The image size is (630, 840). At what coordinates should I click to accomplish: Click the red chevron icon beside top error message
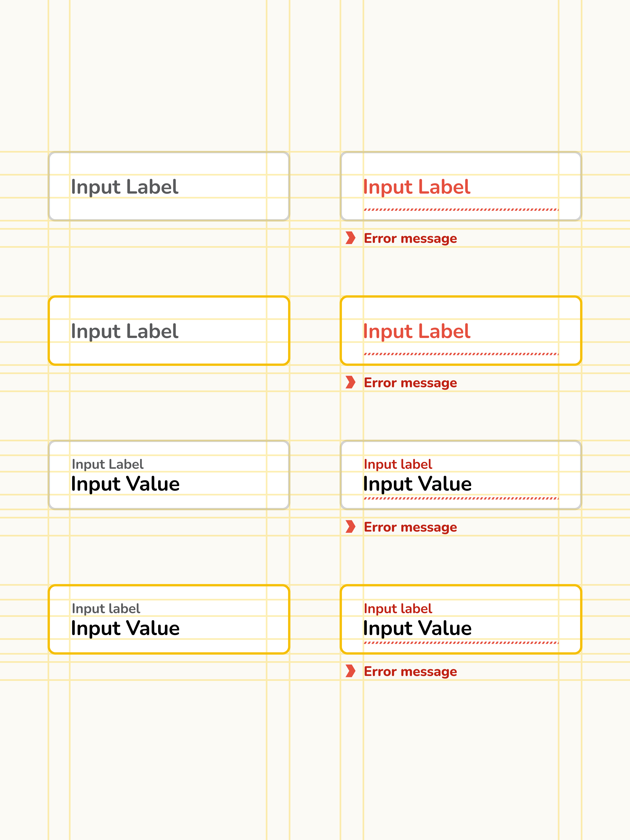[350, 238]
